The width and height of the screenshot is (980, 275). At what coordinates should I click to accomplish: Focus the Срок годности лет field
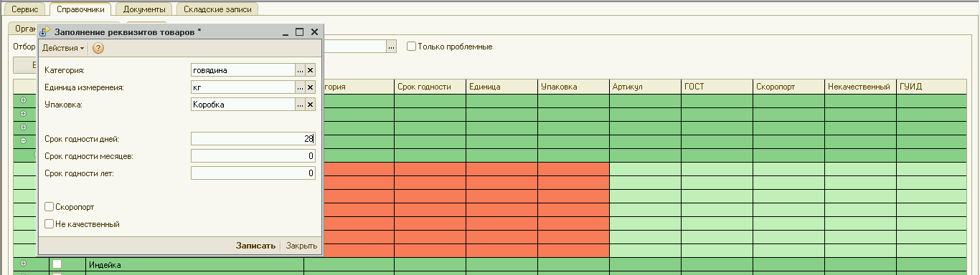pyautogui.click(x=253, y=173)
